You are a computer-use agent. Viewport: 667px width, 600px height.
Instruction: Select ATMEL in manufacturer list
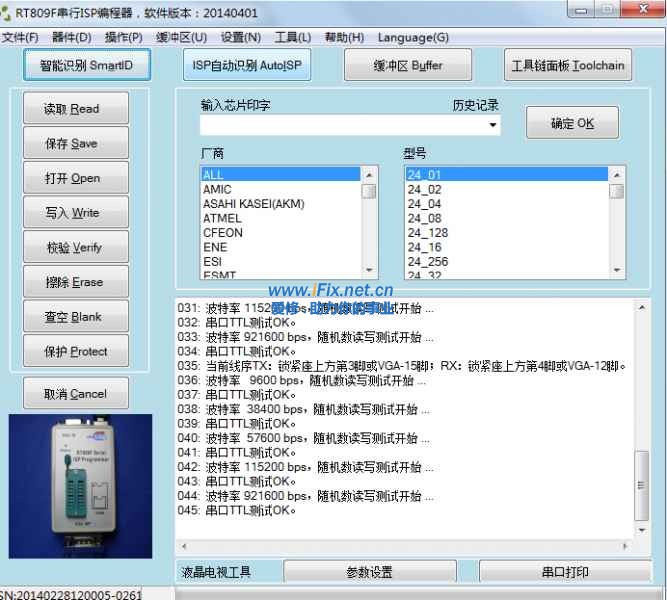pyautogui.click(x=222, y=218)
